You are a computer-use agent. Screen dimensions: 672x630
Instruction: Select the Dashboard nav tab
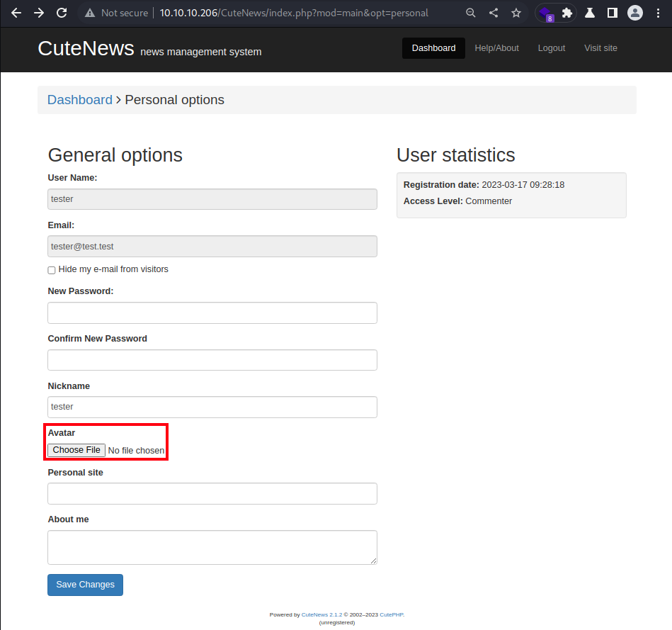[x=433, y=48]
